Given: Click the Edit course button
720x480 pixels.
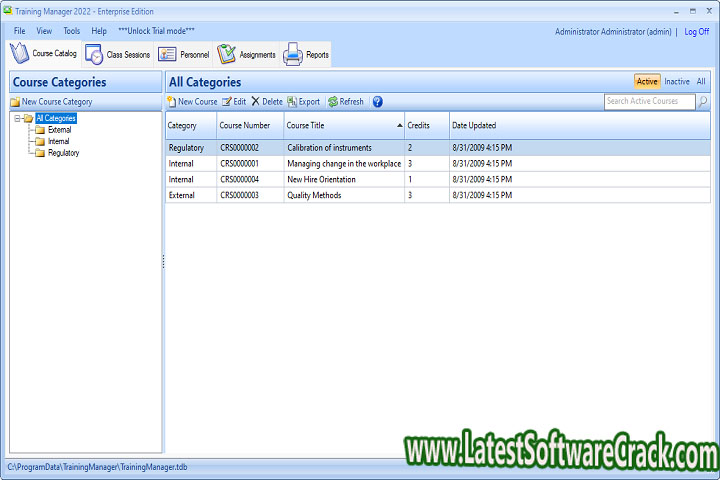Looking at the screenshot, I should click(x=234, y=102).
